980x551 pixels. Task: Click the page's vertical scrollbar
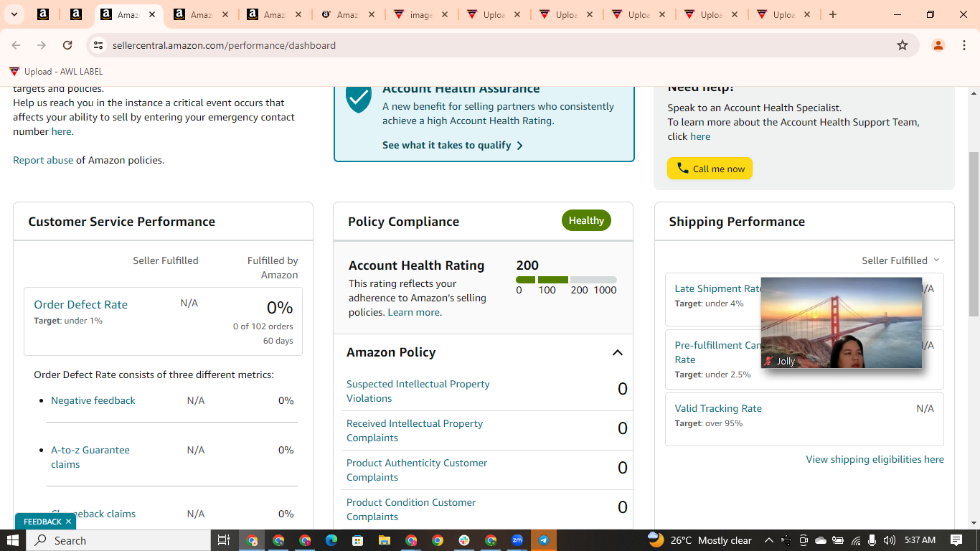pos(974,234)
